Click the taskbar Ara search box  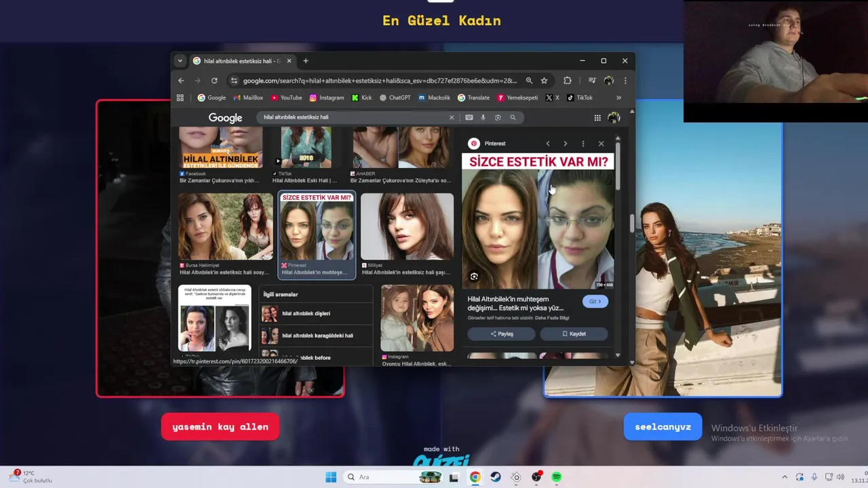[393, 477]
